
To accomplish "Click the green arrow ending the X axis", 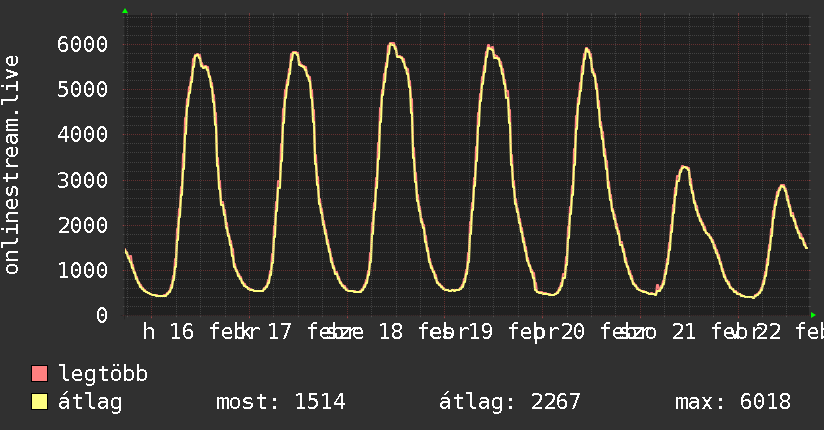I will click(x=813, y=315).
